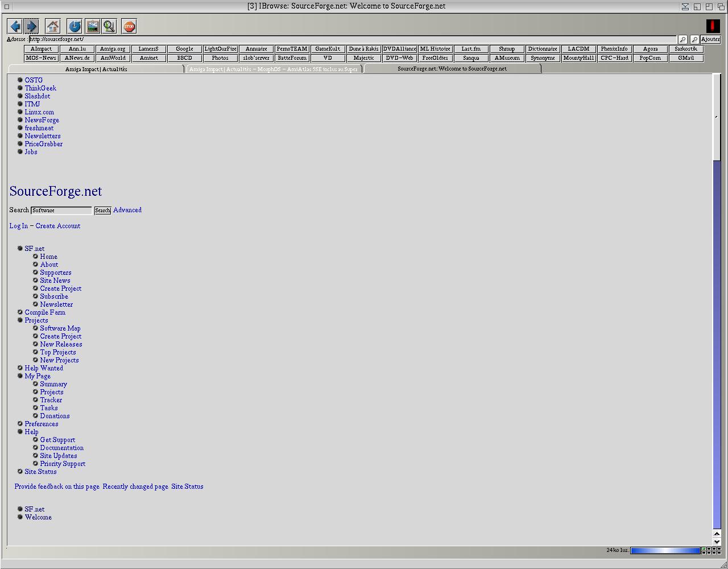Screen dimensions: 728x569
Task: Stop loading with the STOP icon
Action: click(x=129, y=26)
